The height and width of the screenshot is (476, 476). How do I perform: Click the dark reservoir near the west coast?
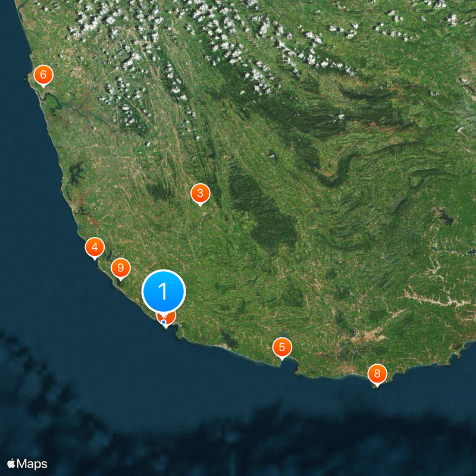[77, 173]
